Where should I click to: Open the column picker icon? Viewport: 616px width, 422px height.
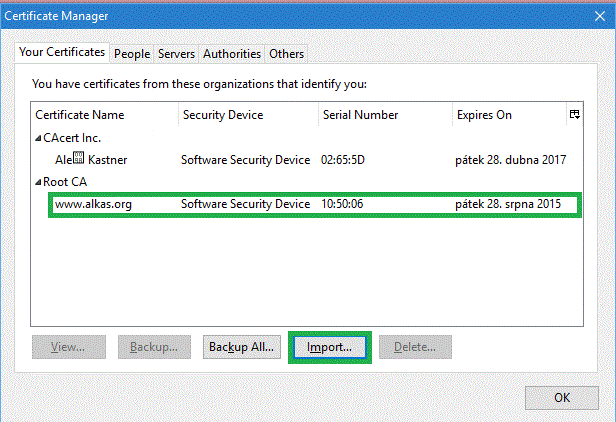pos(574,115)
